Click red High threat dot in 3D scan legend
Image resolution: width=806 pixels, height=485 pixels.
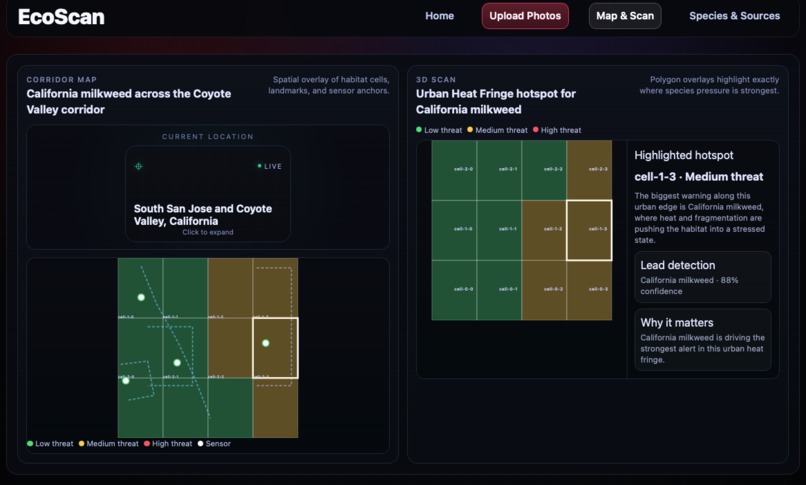[536, 129]
